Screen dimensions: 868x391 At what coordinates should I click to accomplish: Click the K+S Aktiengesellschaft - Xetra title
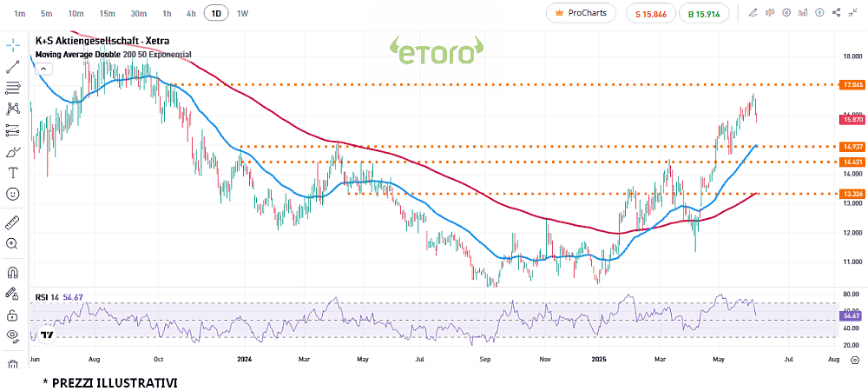click(102, 41)
